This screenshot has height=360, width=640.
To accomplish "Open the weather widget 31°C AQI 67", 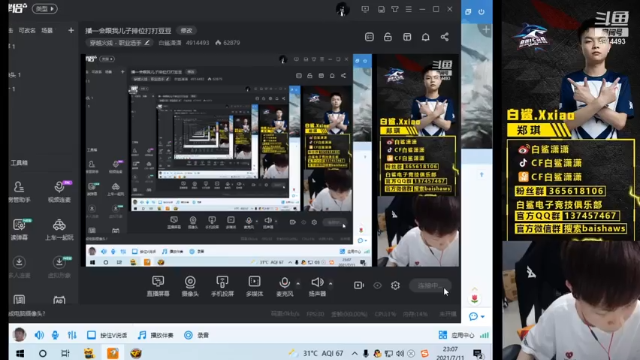I will click(x=316, y=353).
